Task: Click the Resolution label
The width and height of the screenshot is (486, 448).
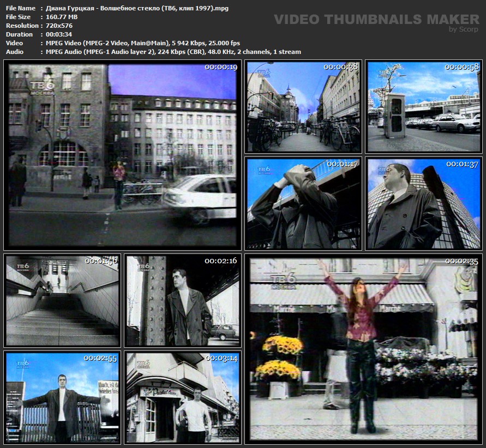Action: [22, 26]
